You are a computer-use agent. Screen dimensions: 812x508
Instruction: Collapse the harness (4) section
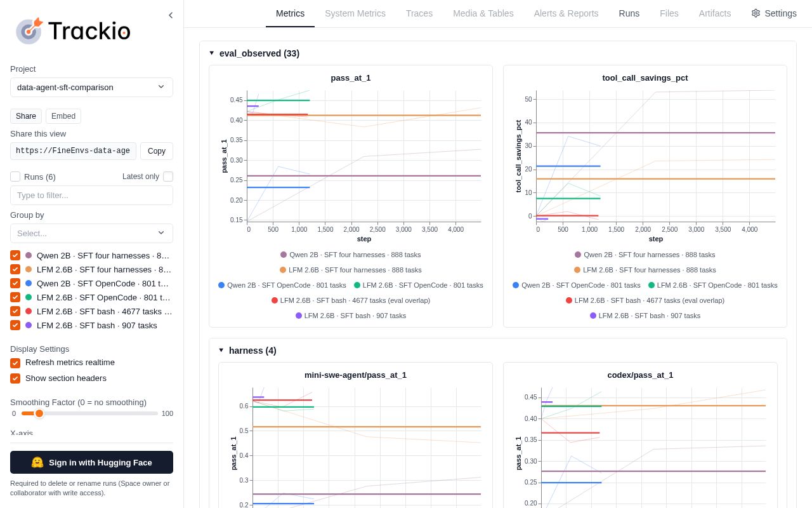[x=221, y=351]
